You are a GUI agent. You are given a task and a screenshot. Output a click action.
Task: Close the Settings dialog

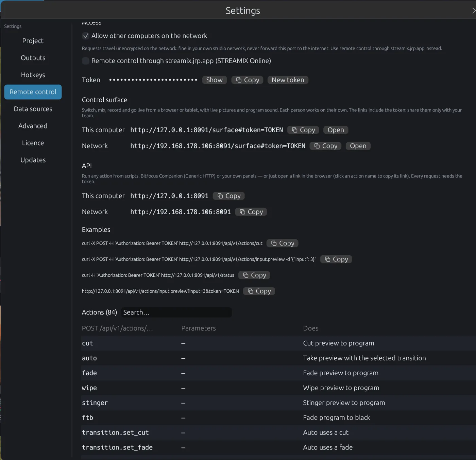474,11
